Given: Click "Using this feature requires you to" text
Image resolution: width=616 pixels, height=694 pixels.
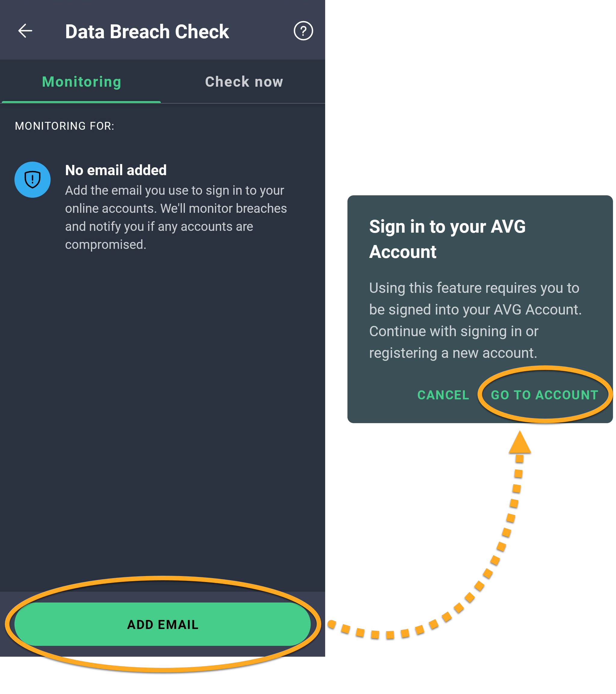Looking at the screenshot, I should click(x=474, y=288).
